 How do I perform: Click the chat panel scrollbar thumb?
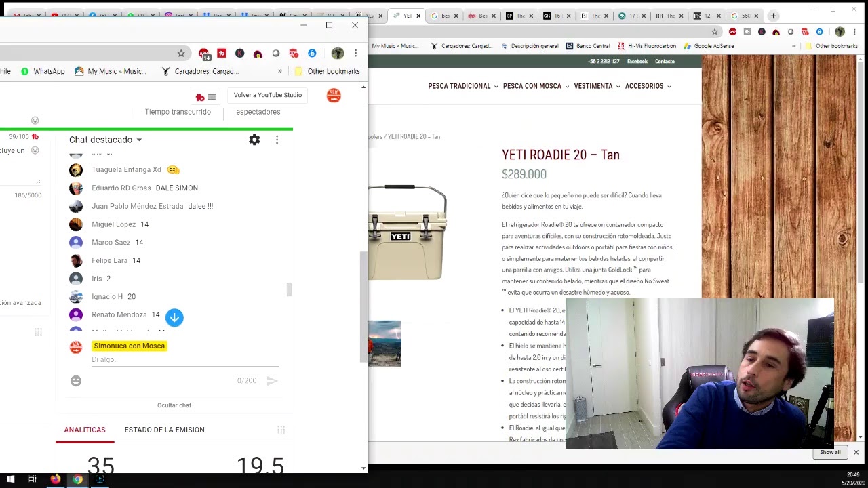coord(289,289)
